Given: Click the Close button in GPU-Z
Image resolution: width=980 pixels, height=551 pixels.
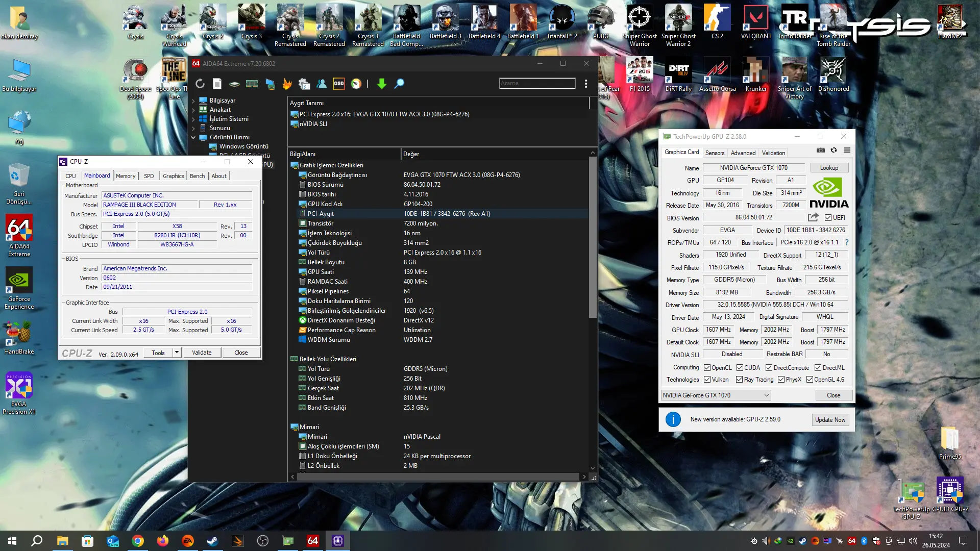Looking at the screenshot, I should click(x=834, y=395).
